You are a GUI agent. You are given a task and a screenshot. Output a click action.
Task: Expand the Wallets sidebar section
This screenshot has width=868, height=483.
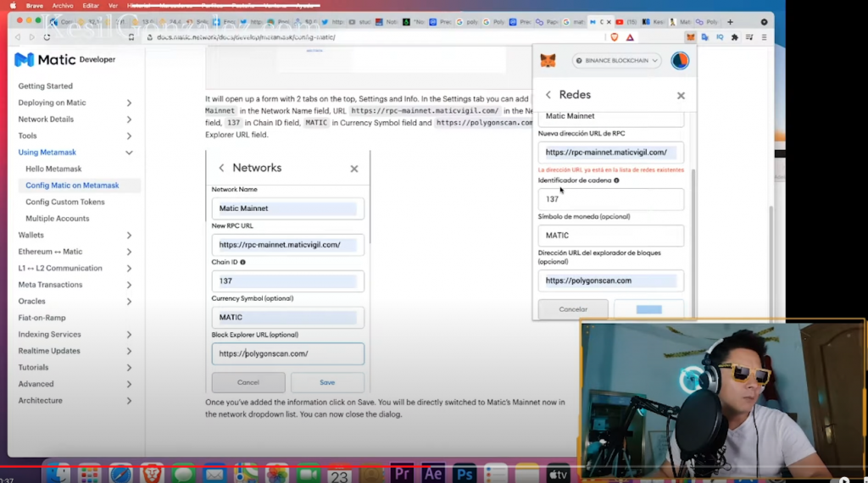[129, 235]
